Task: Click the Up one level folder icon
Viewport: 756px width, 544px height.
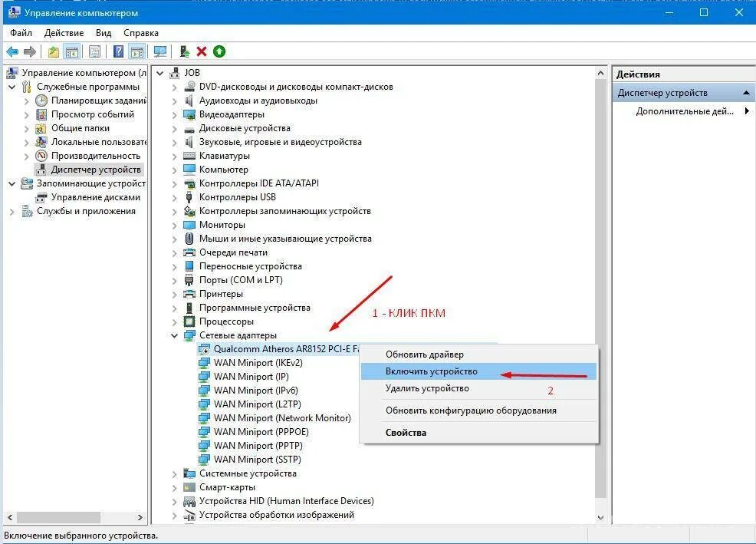Action: coord(54,51)
